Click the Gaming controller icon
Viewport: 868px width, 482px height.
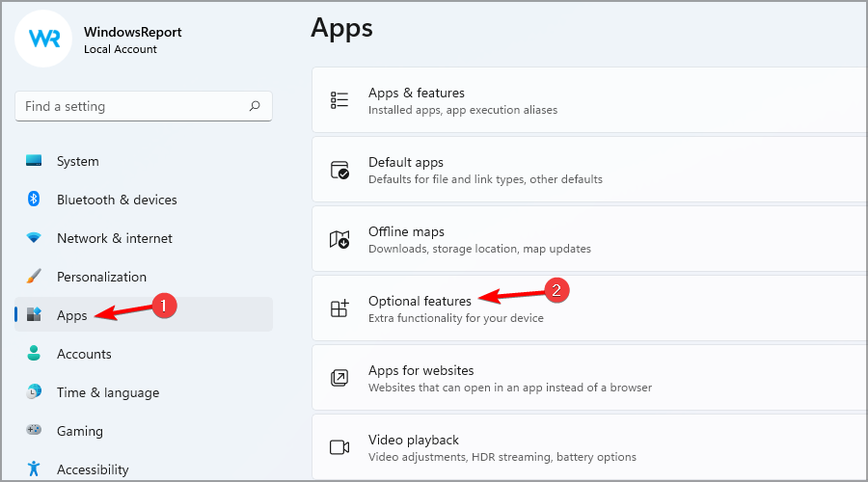[x=34, y=431]
